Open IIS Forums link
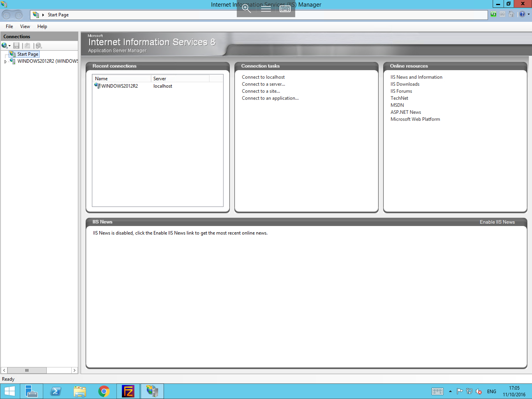The image size is (532, 399). (x=401, y=91)
